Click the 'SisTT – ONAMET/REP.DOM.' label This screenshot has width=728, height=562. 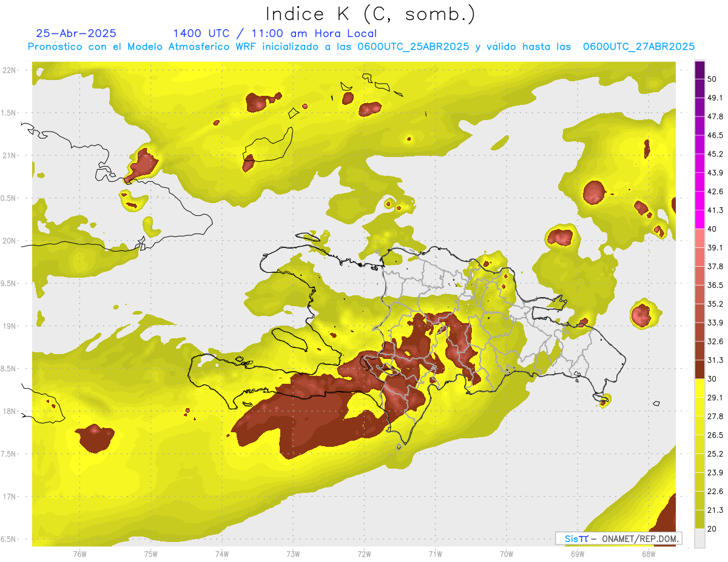coord(619,538)
